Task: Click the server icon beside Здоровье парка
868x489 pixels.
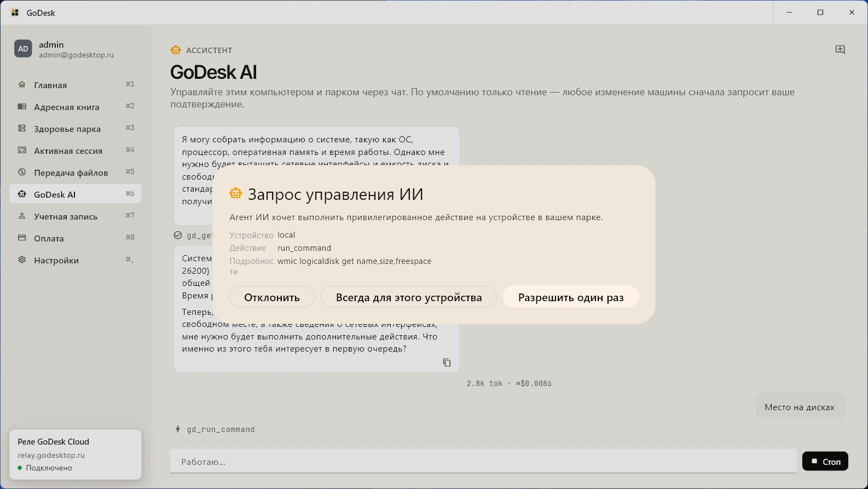Action: tap(22, 128)
